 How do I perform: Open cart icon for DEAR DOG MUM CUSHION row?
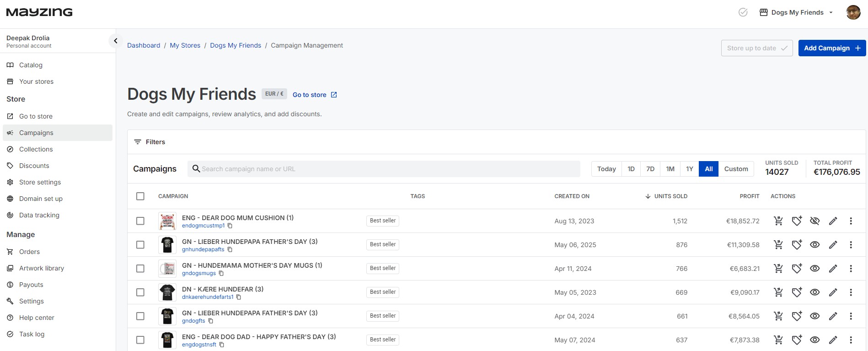tap(778, 221)
